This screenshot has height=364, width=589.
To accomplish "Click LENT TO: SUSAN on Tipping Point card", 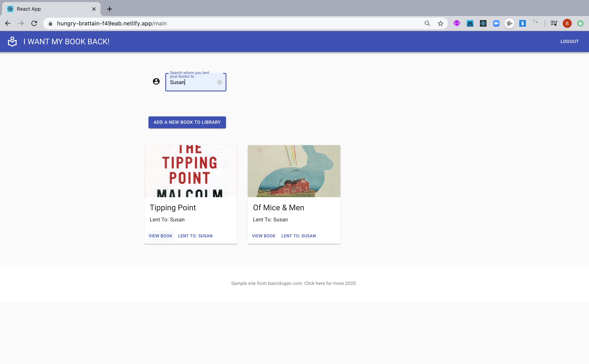I will click(x=195, y=236).
